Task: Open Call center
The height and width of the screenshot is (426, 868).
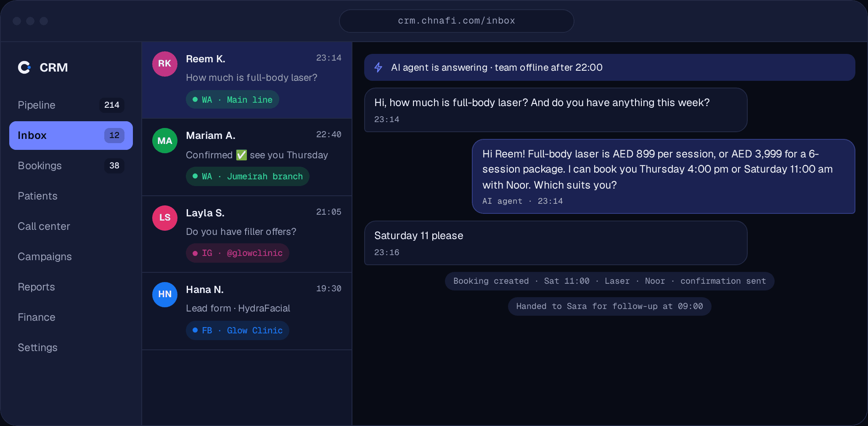Action: click(x=71, y=226)
